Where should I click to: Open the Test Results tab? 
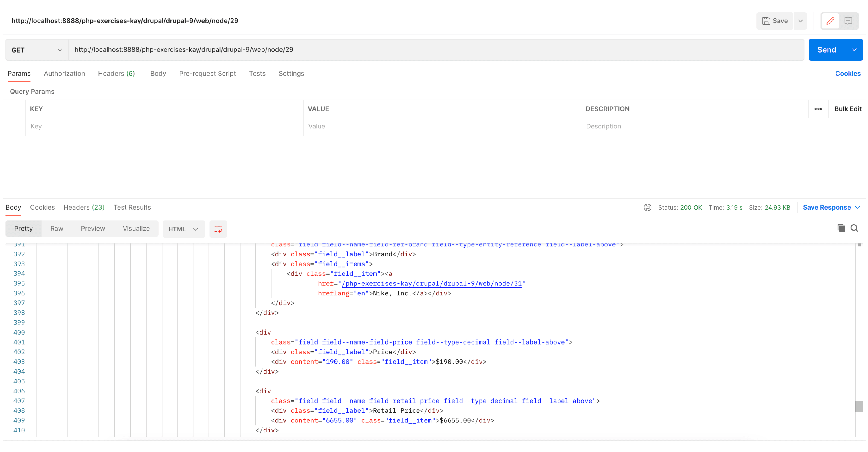[132, 207]
